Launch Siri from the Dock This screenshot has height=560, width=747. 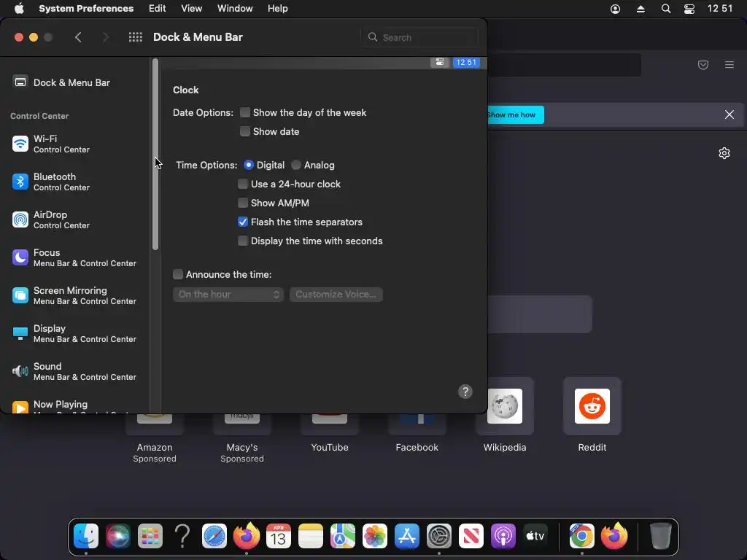pos(118,536)
